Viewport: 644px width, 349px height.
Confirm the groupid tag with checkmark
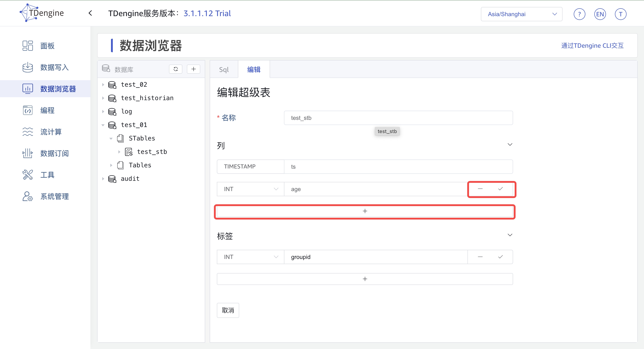tap(500, 257)
